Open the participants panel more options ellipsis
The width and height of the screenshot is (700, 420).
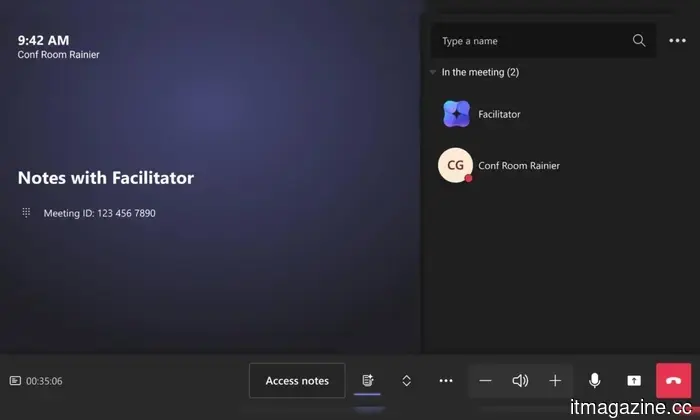point(677,41)
